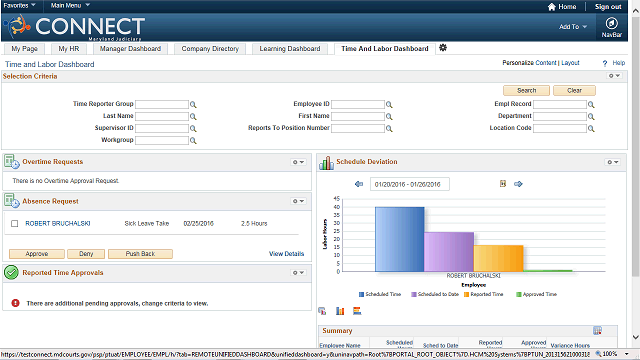
Task: Open Absence Request pagelet options menu
Action: [x=298, y=201]
